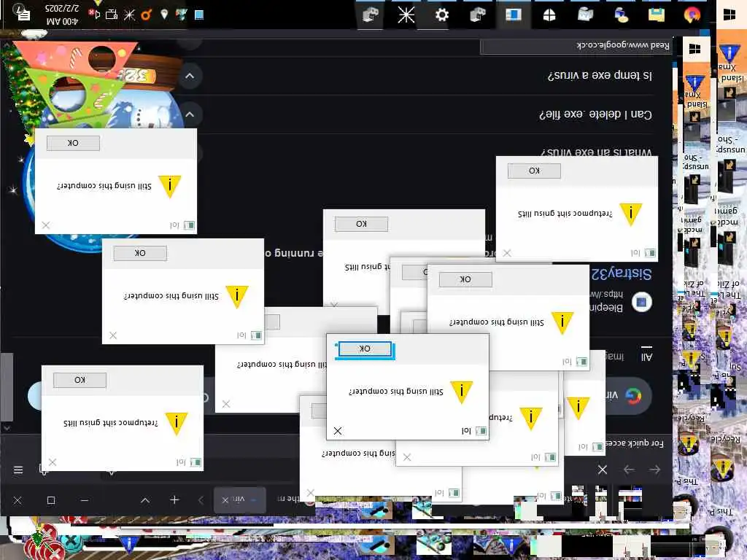Click OK in the dialog next to 'running' text
The image size is (747, 560).
click(x=140, y=253)
